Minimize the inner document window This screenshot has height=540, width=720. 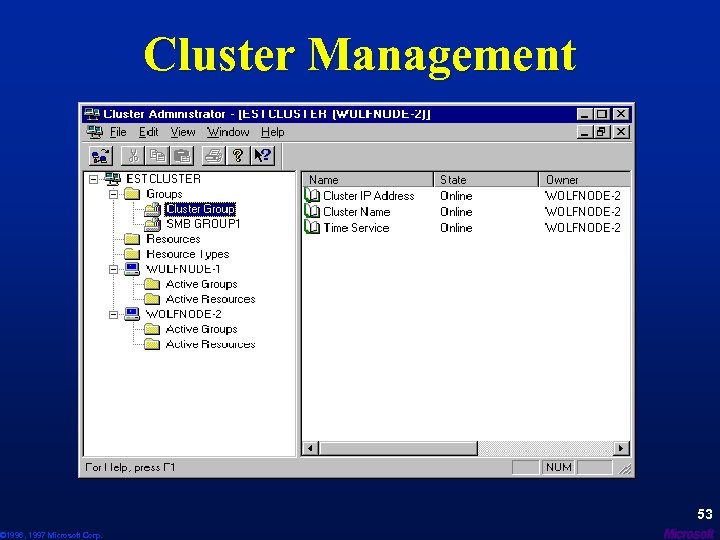click(585, 132)
